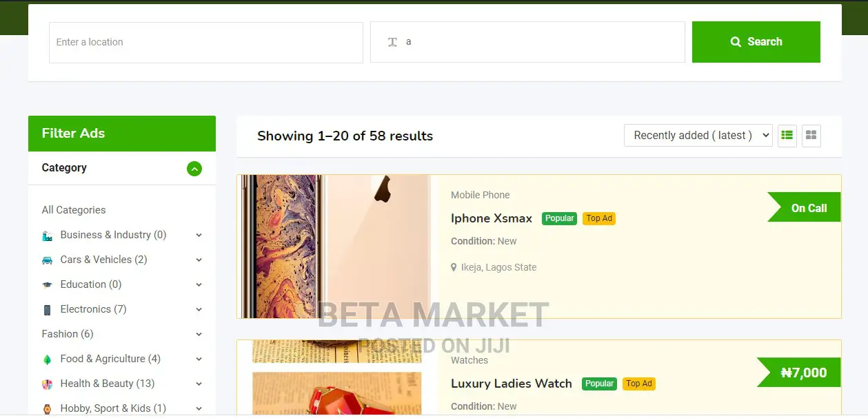Viewport: 868px width, 418px height.
Task: Select Cars & Vehicles (2) category
Action: tap(103, 260)
